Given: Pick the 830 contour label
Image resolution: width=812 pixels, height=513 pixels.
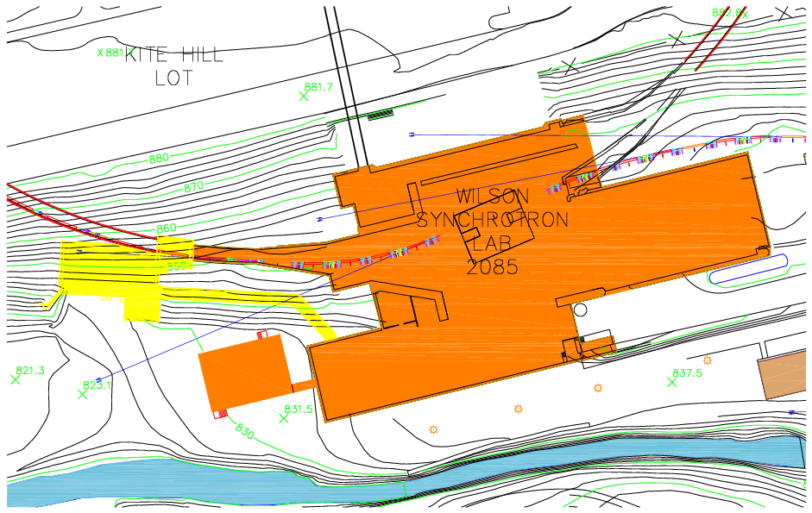Looking at the screenshot, I should [245, 431].
